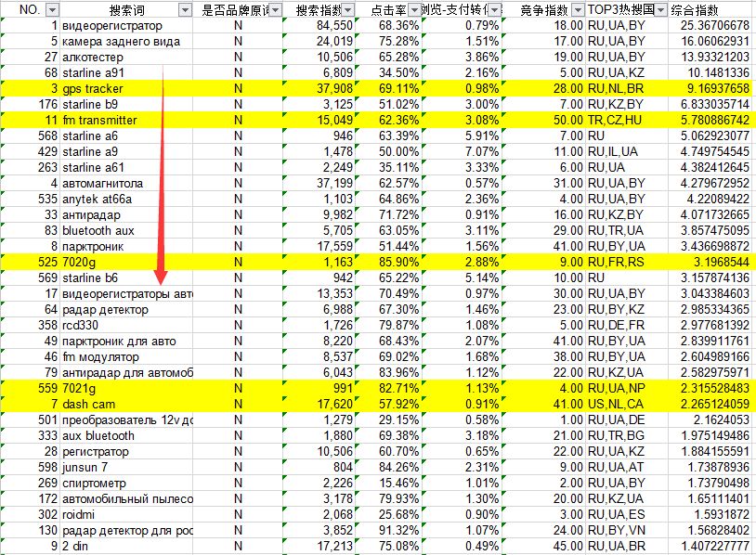Select the 综合指数 header cell
The image size is (756, 555).
711,9
